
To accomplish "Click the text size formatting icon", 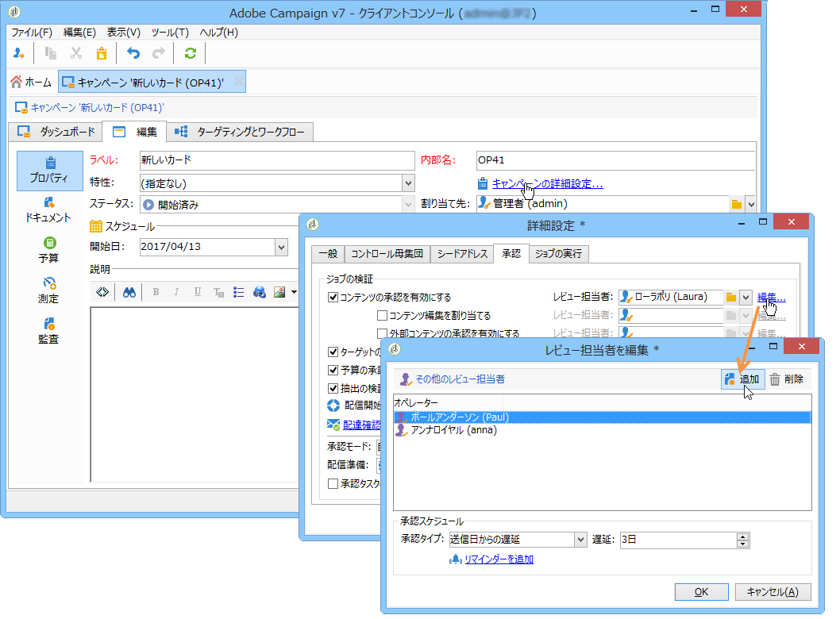I will tap(218, 292).
